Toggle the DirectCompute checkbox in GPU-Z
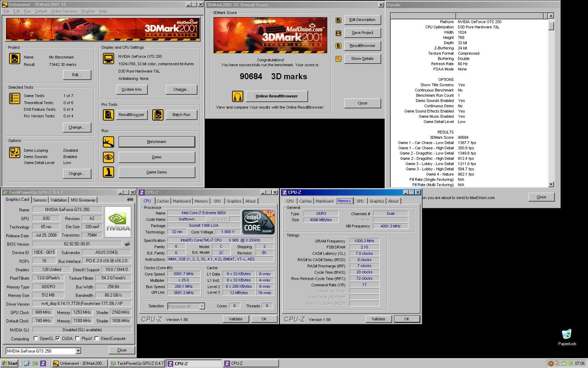Image resolution: width=588 pixels, height=368 pixels. [97, 338]
